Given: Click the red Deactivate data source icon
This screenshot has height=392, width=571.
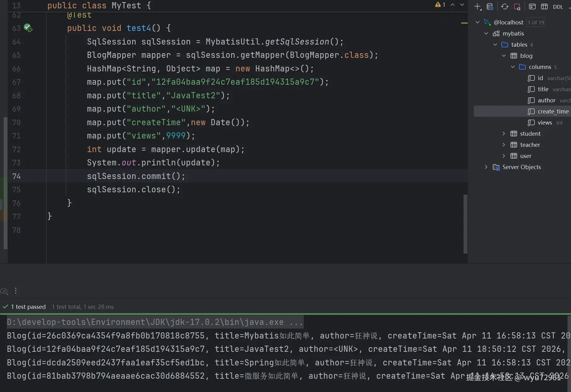Looking at the screenshot, I should tap(517, 6).
